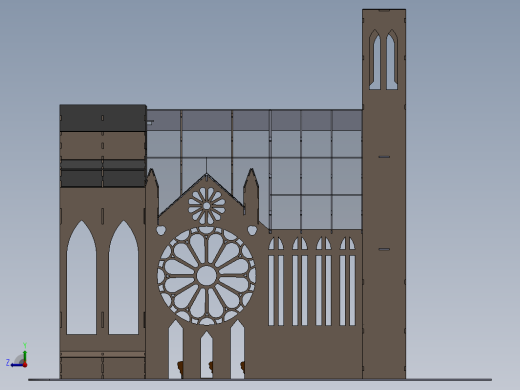
Task: Click the blue Z axis of the orientation triad
Action: pyautogui.click(x=17, y=365)
